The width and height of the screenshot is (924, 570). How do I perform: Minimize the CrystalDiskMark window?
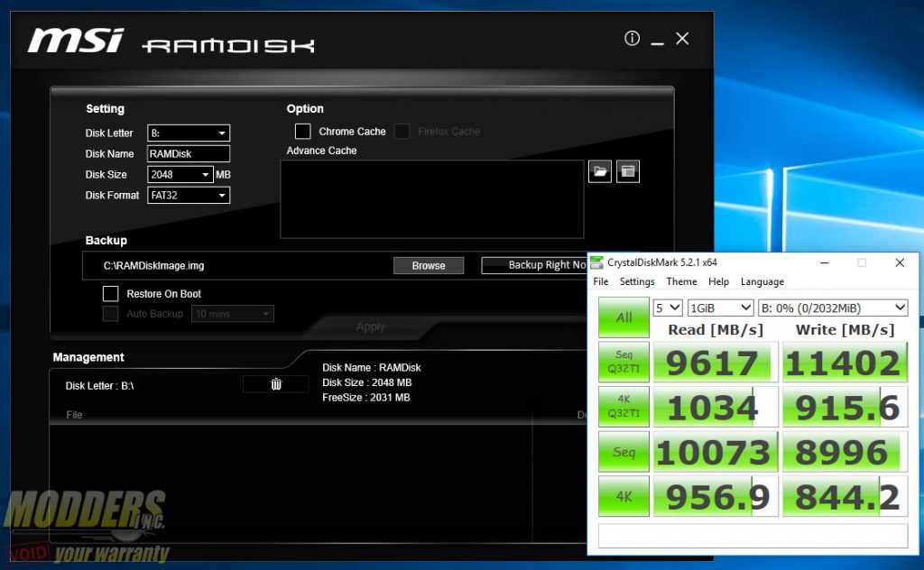825,262
